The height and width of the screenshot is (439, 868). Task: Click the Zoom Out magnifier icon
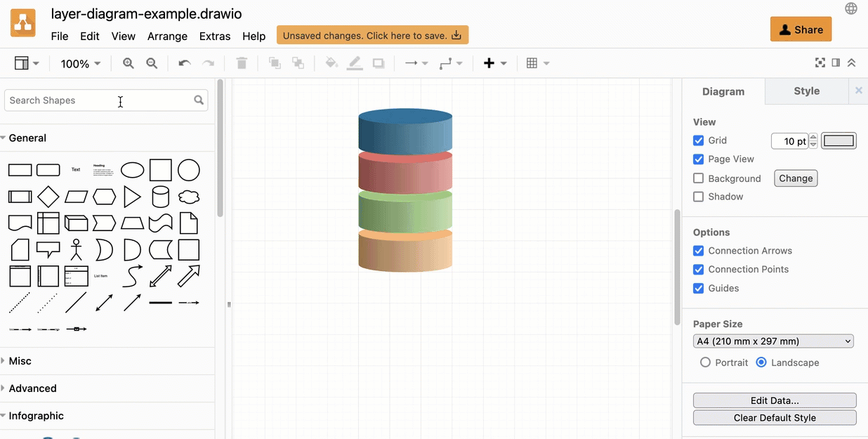click(x=152, y=63)
